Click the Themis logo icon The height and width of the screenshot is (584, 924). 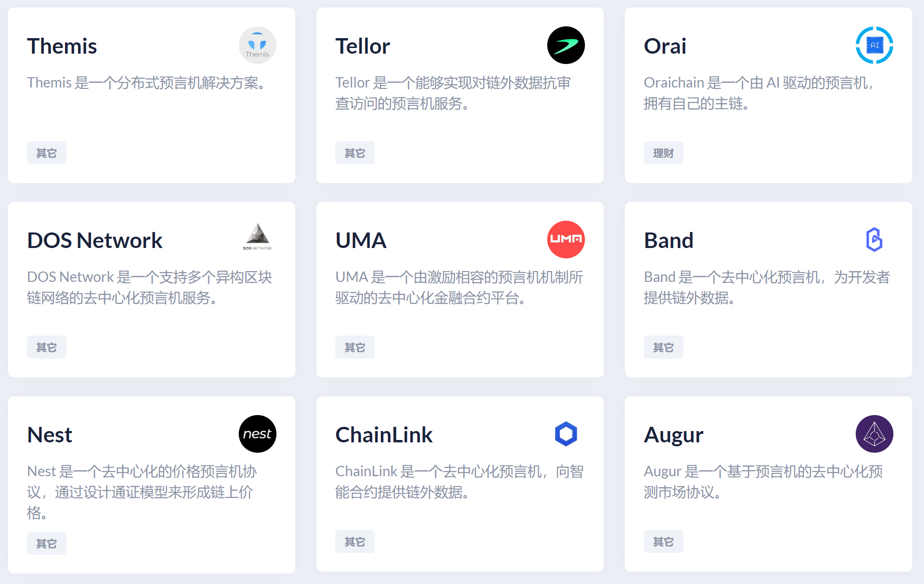pos(258,45)
